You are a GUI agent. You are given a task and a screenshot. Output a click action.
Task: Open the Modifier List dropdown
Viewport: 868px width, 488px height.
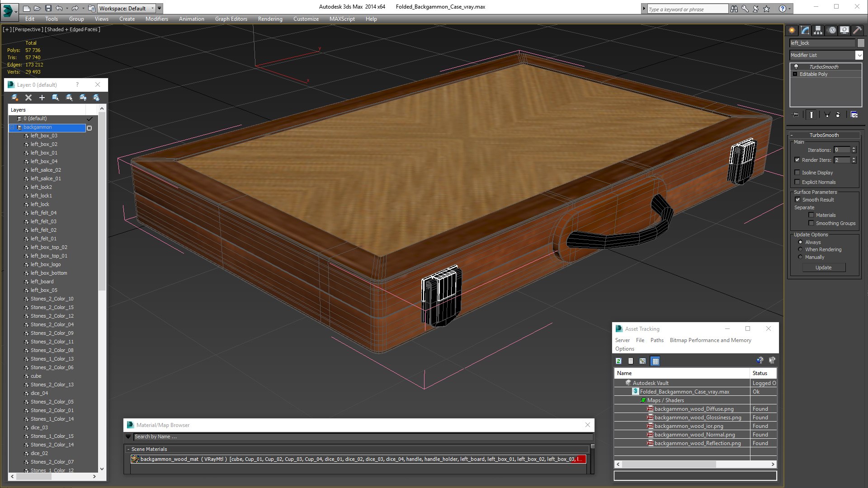(x=859, y=55)
